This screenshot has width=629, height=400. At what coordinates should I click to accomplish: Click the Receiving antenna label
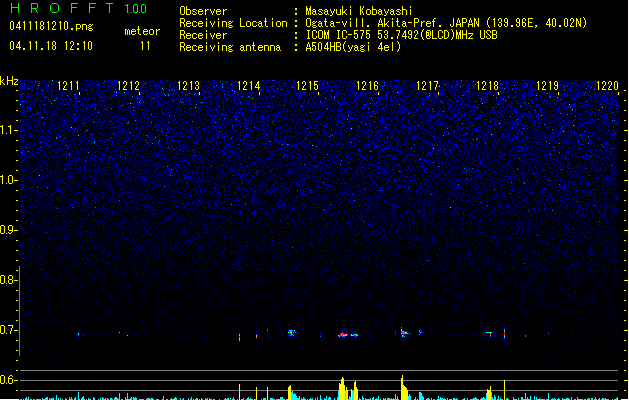pos(230,47)
